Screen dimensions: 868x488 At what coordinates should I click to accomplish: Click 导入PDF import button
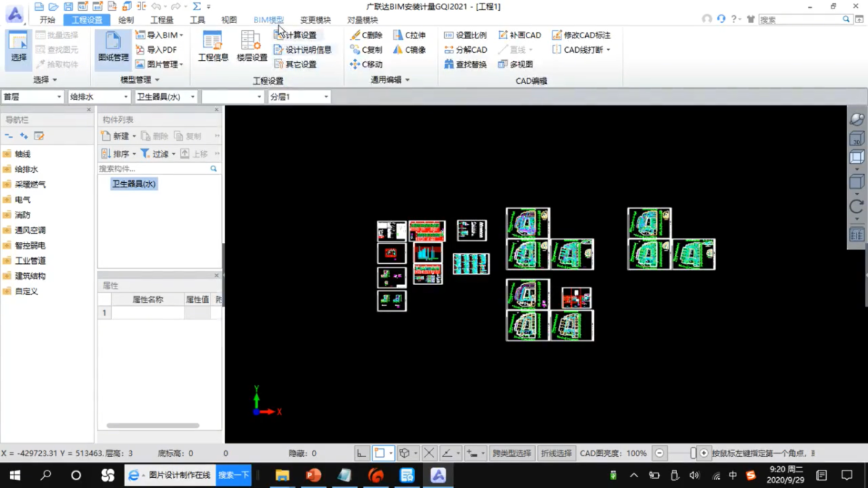point(156,50)
